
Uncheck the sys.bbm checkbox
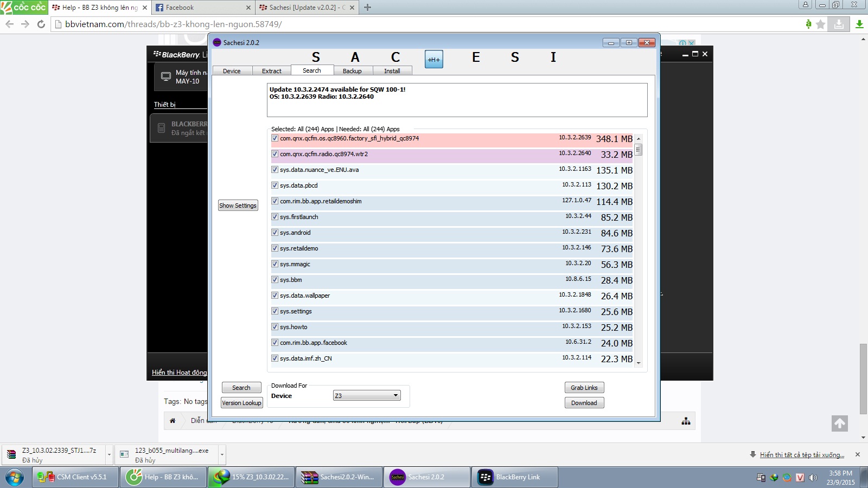tap(275, 280)
